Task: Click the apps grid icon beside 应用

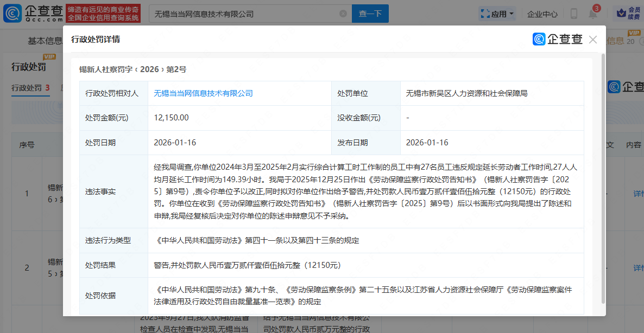Action: [x=485, y=14]
